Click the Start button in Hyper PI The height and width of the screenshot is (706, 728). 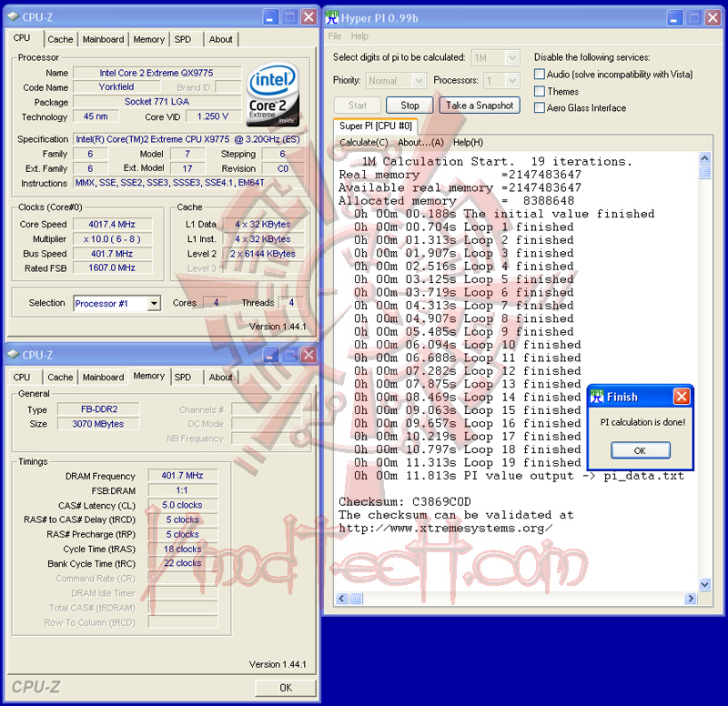pos(358,106)
